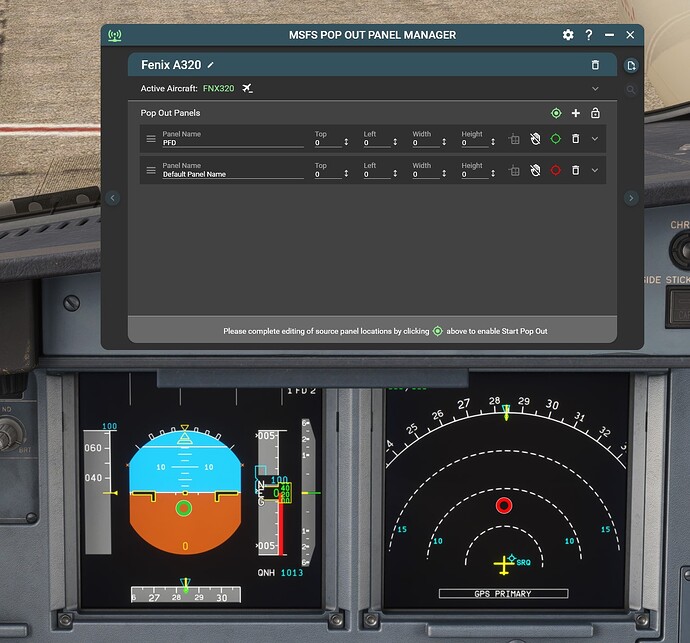The width and height of the screenshot is (690, 643).
Task: Click move-and-resize icon for Default Panel Name
Action: point(514,171)
